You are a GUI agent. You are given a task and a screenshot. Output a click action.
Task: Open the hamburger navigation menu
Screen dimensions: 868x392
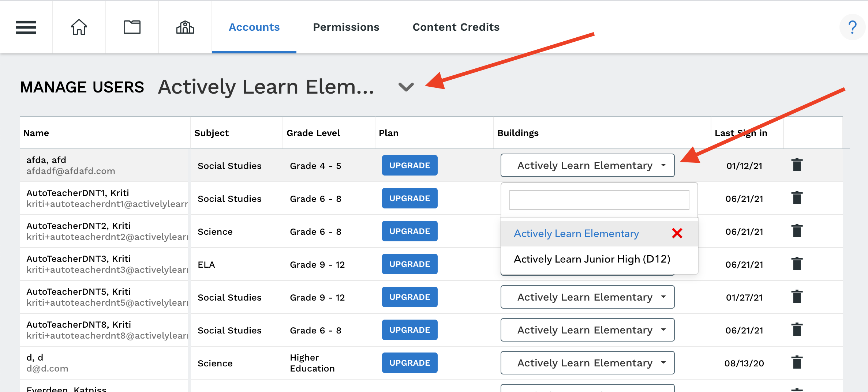pos(26,27)
